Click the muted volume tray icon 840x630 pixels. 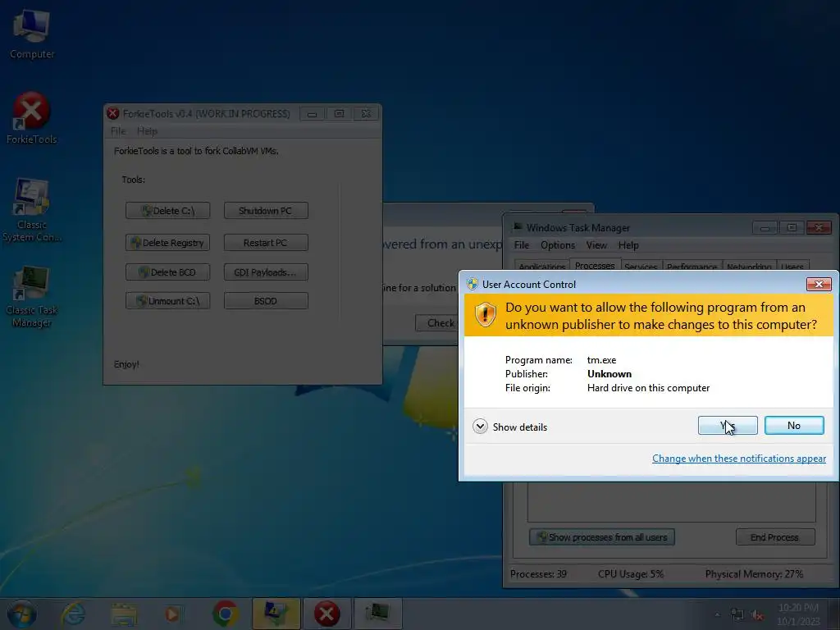pos(757,614)
